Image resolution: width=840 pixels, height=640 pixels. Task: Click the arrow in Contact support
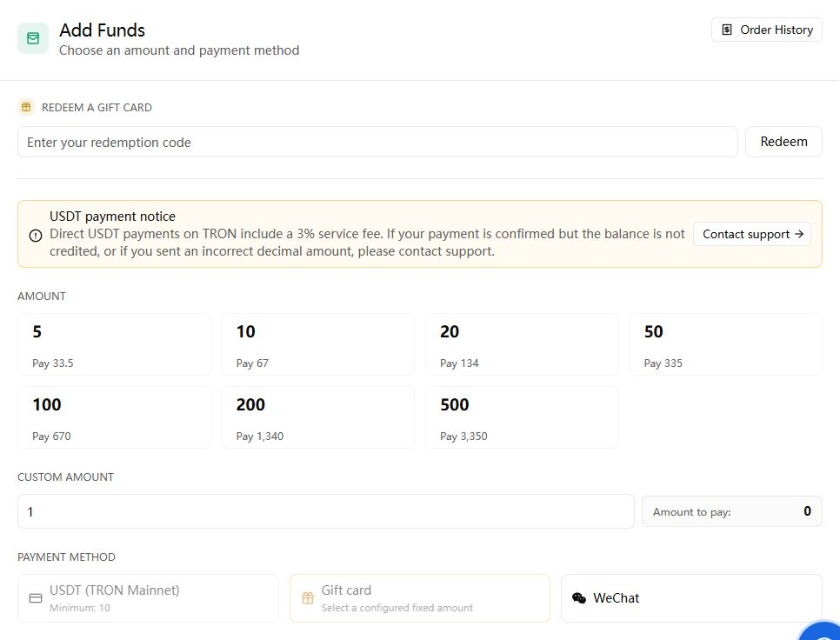pos(799,234)
